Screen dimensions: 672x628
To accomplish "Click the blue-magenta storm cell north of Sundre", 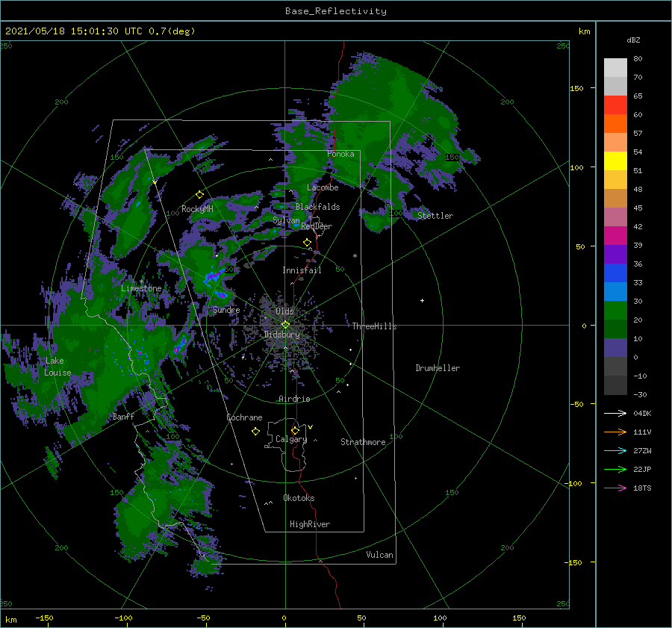I will [x=213, y=276].
